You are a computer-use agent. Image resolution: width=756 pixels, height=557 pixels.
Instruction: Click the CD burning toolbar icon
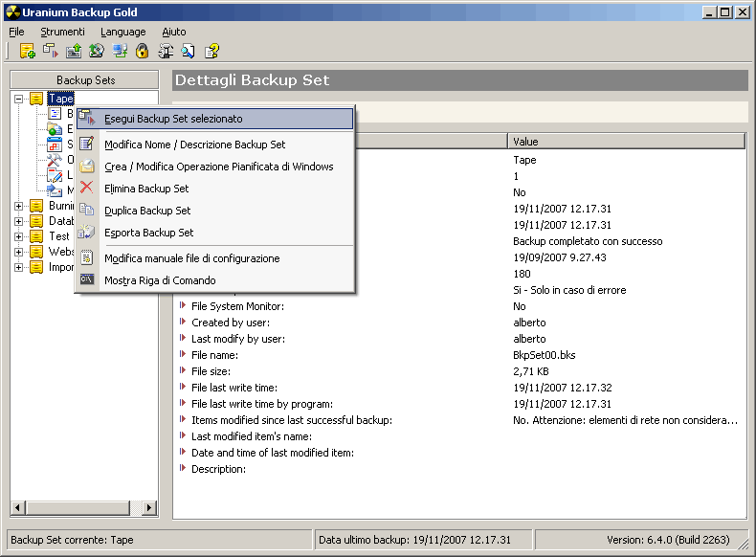[97, 51]
